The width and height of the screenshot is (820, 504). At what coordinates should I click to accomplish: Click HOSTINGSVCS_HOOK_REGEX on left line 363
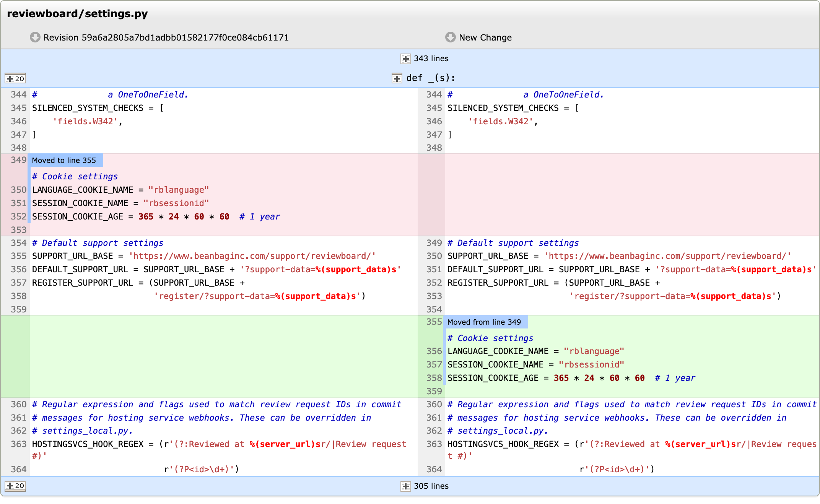[x=88, y=444]
